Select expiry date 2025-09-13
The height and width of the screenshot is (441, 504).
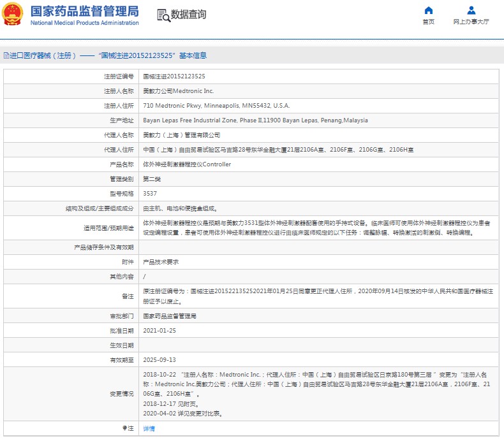(x=159, y=360)
